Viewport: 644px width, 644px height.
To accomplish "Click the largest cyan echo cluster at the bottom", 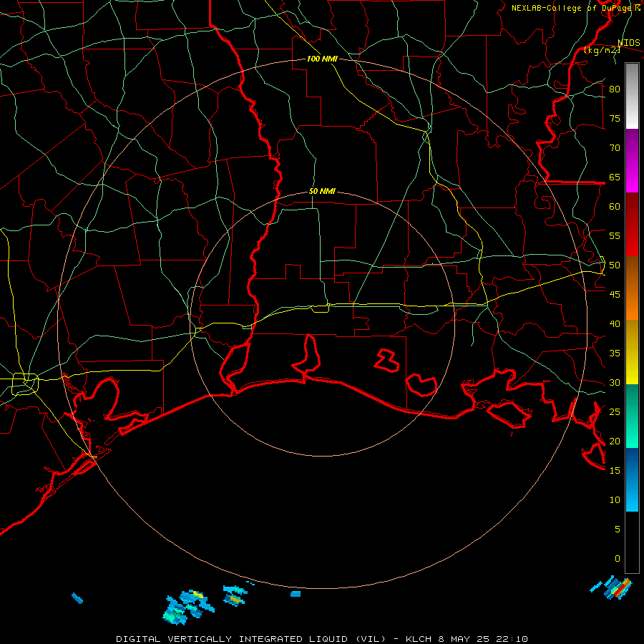I will point(188,608).
